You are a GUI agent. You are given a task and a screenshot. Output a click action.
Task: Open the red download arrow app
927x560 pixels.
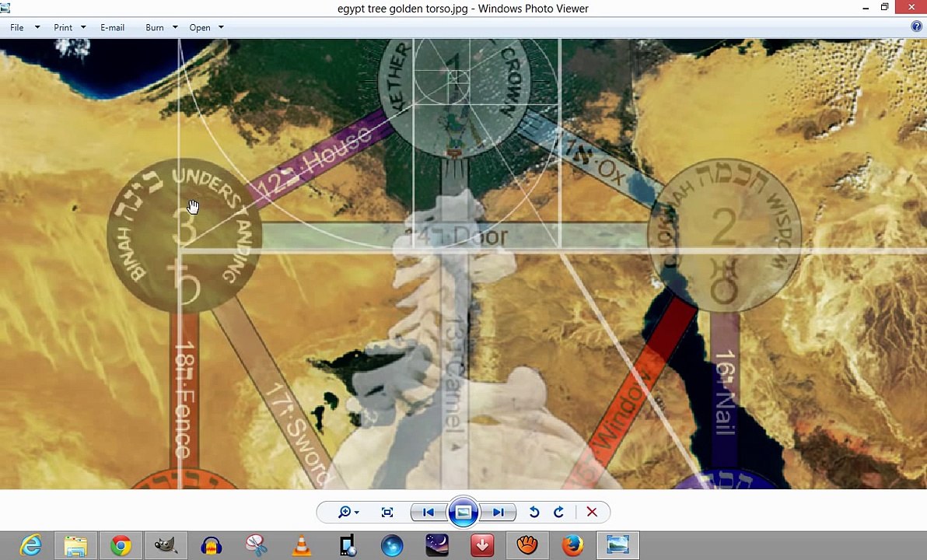pos(482,545)
